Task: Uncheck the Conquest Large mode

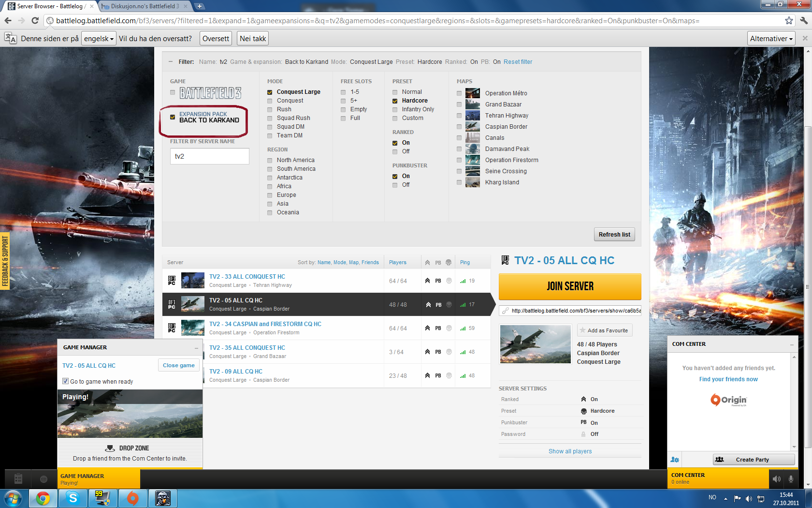Action: point(270,92)
